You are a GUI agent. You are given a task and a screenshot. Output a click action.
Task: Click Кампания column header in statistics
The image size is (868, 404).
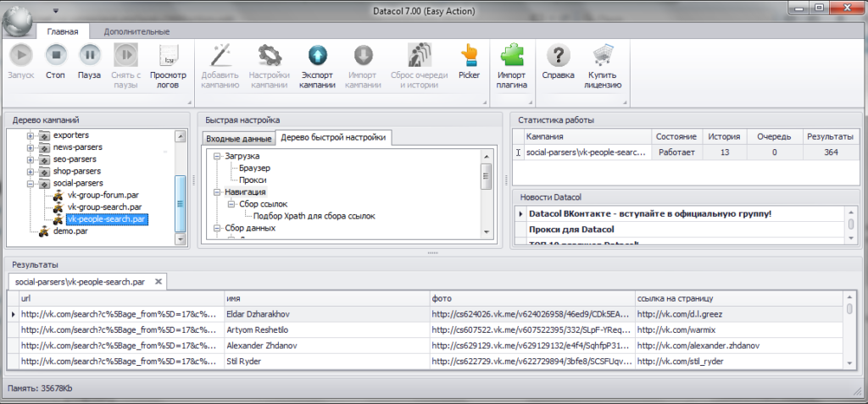pyautogui.click(x=587, y=136)
